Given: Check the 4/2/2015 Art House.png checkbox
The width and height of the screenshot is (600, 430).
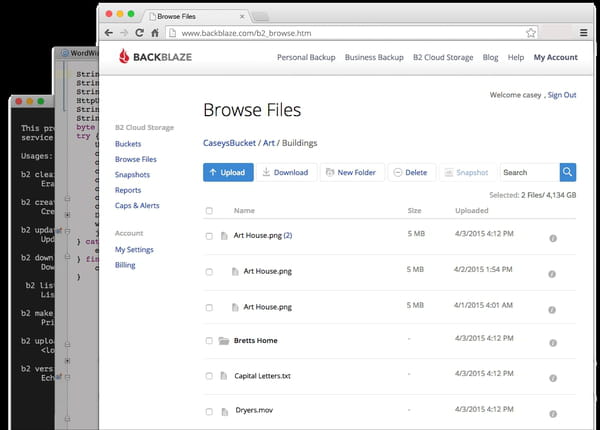Looking at the screenshot, I should coord(209,272).
